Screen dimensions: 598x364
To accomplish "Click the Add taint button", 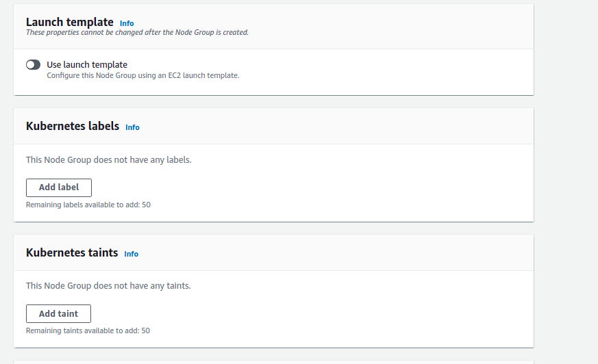I will point(58,313).
